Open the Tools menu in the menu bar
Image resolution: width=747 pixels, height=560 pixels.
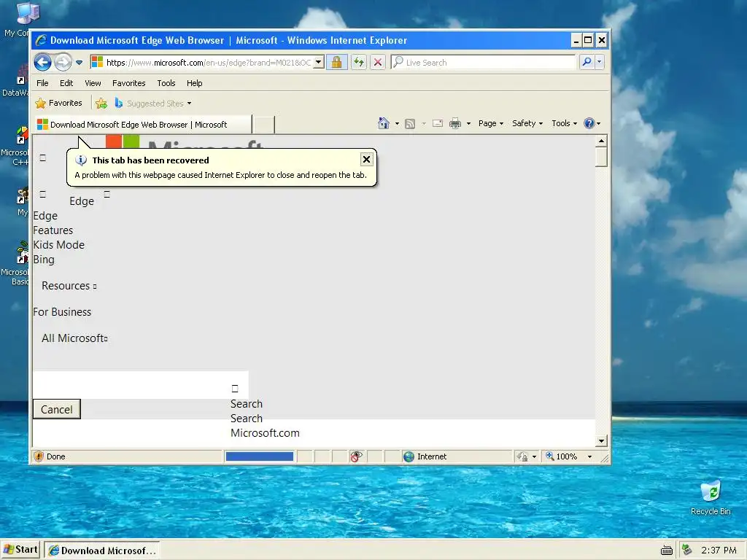(166, 83)
